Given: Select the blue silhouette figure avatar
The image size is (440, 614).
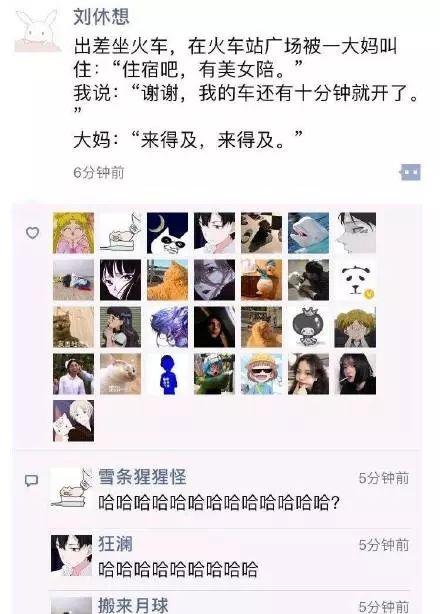Looking at the screenshot, I should click(167, 374).
